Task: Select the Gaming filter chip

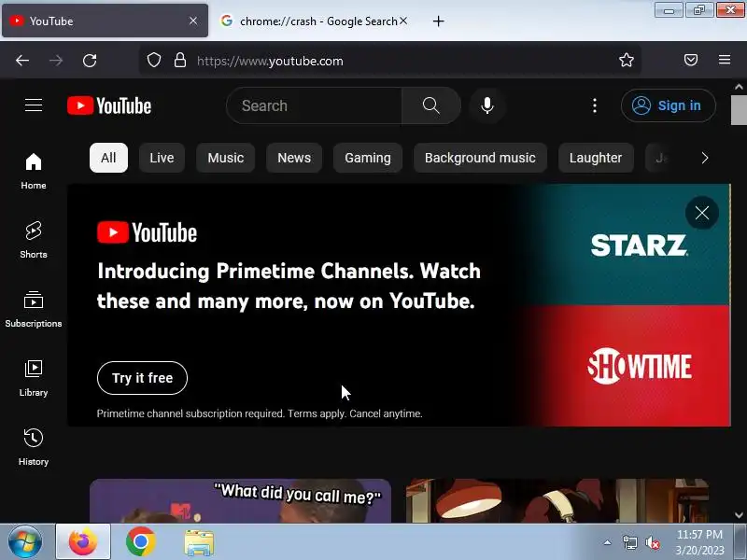Action: coord(368,158)
